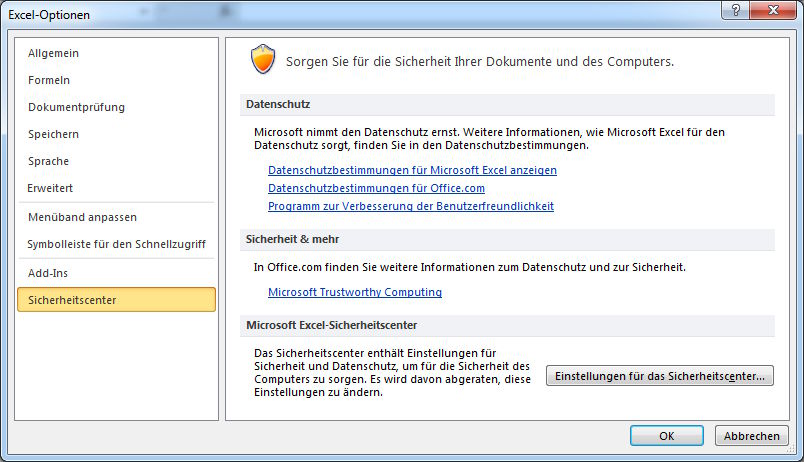This screenshot has height=462, width=804.
Task: Select Symbolleiste für den Schnellzugriff
Action: click(116, 244)
